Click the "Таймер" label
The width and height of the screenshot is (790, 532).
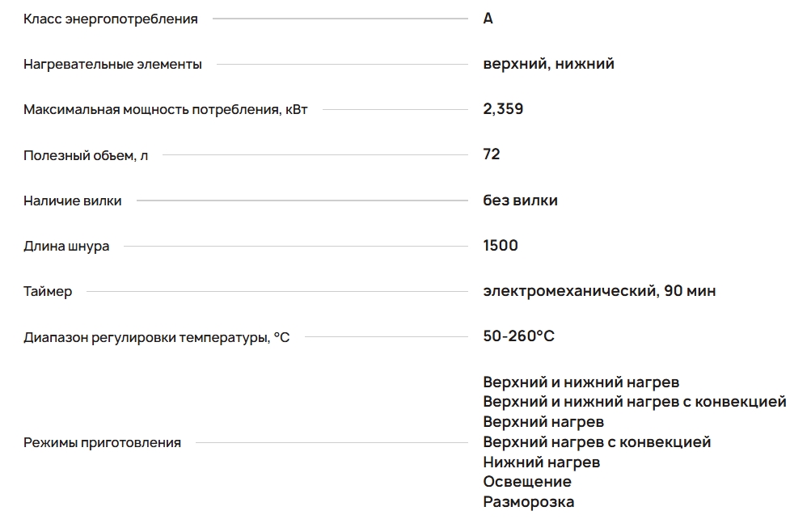(48, 291)
